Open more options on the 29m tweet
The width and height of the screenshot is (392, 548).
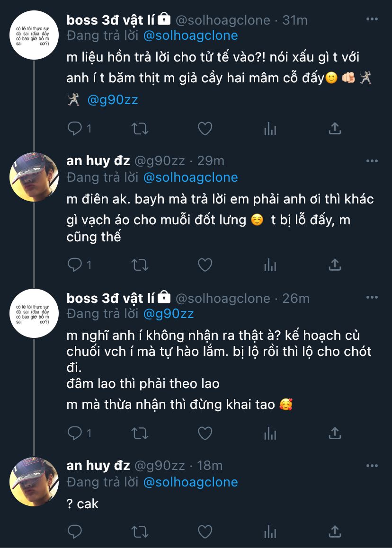(x=372, y=161)
